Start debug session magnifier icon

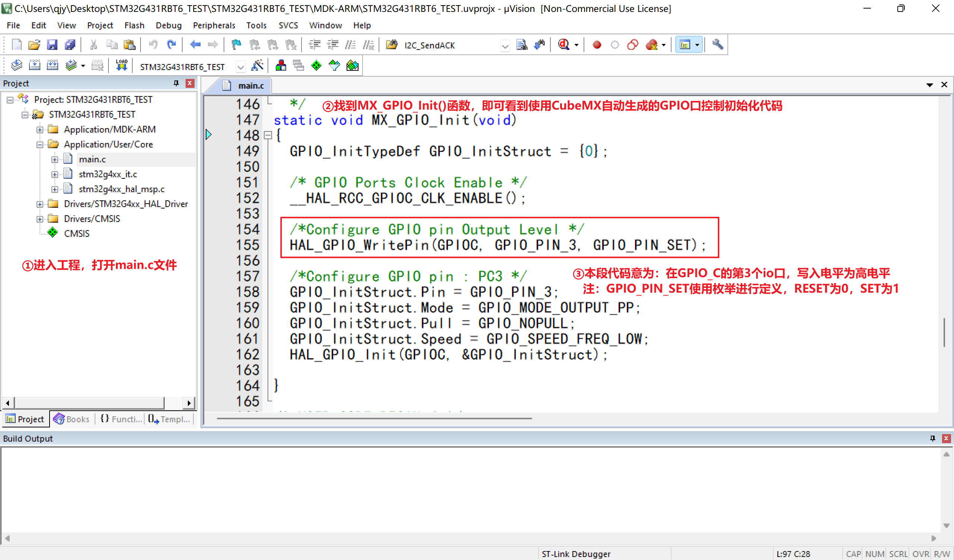564,45
